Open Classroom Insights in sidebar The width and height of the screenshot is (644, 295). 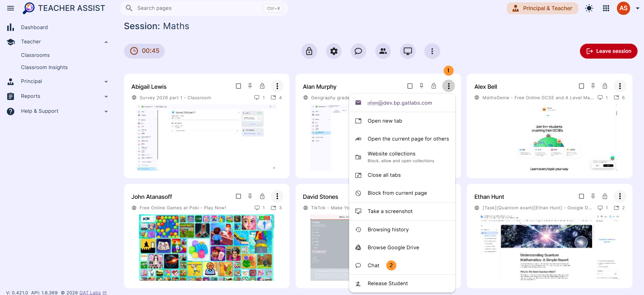[x=44, y=67]
